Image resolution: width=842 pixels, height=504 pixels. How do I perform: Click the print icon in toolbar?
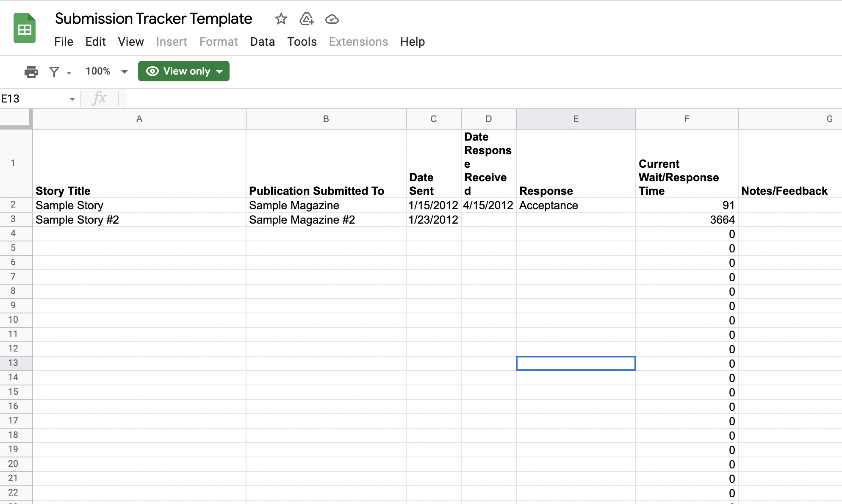pyautogui.click(x=31, y=72)
